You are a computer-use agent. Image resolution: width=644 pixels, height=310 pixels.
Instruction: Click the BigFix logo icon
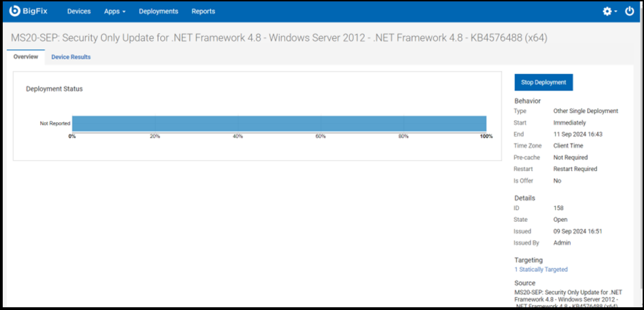point(15,11)
